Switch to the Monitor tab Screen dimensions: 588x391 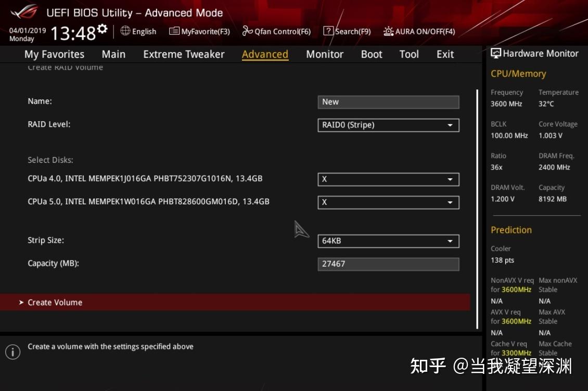point(324,54)
